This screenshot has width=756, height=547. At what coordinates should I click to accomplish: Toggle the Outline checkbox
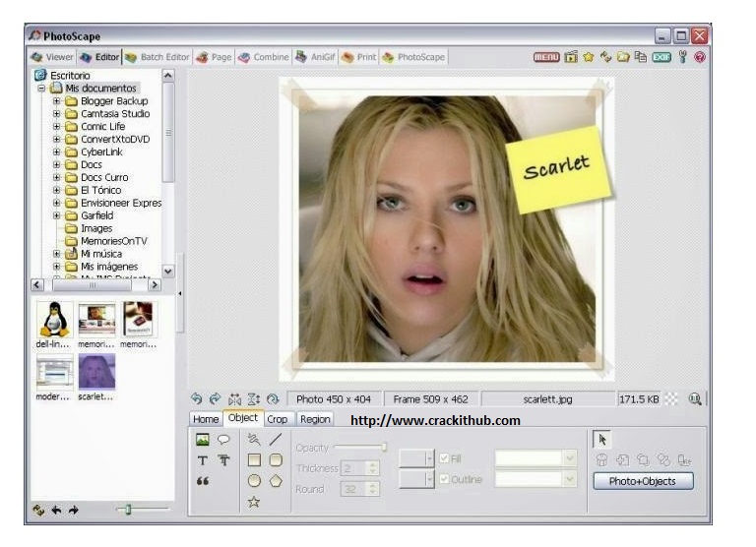point(444,479)
